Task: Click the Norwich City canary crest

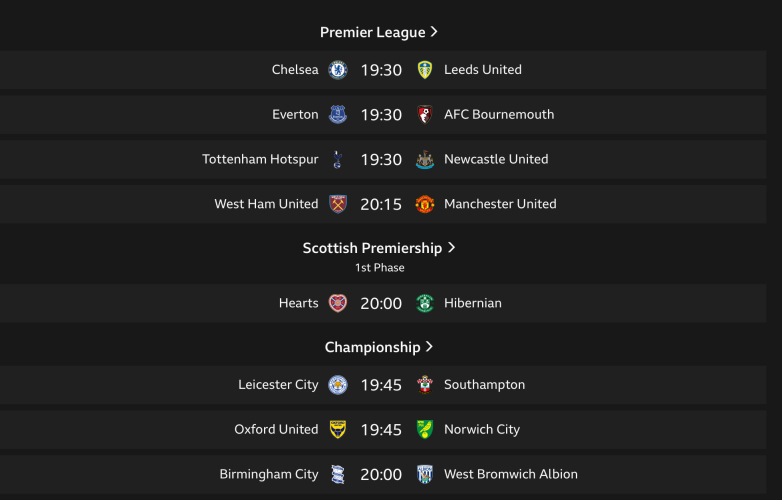Action: (425, 430)
